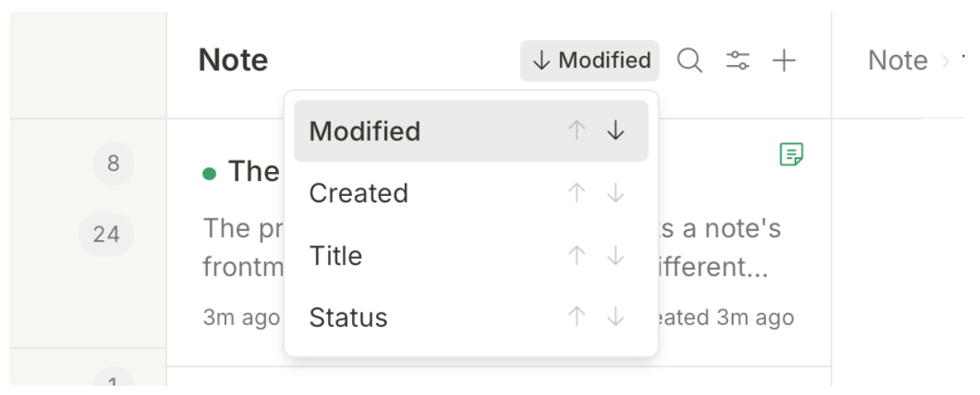Click the search magnifier icon
This screenshot has width=980, height=395.
click(x=689, y=60)
